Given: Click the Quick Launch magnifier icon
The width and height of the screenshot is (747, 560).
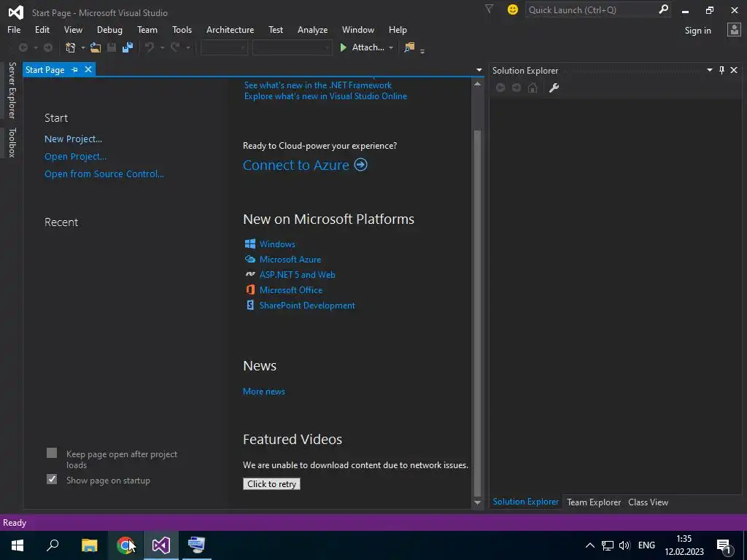Looking at the screenshot, I should tap(663, 9).
